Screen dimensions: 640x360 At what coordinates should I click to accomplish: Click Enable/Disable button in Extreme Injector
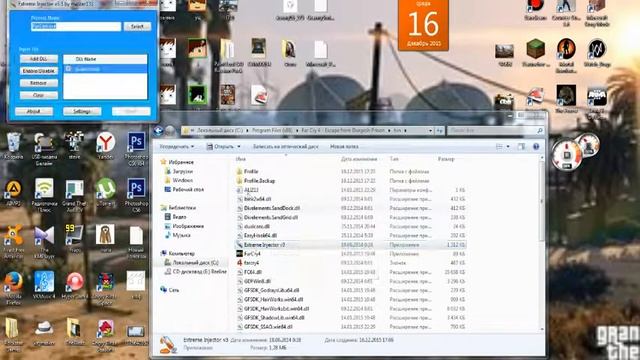[39, 71]
